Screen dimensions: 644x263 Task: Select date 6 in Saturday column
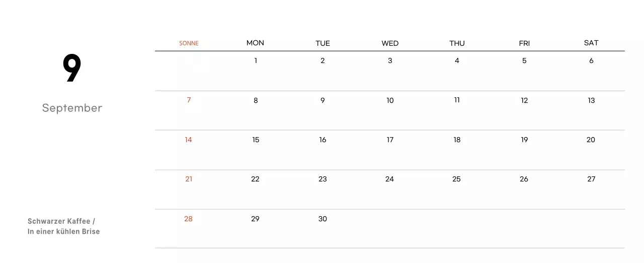pos(591,61)
